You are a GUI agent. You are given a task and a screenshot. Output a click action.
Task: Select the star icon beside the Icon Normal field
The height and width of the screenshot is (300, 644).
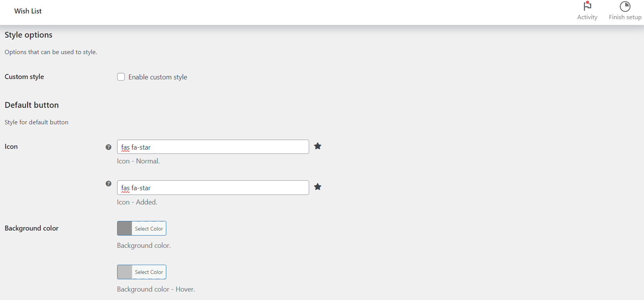pyautogui.click(x=318, y=146)
